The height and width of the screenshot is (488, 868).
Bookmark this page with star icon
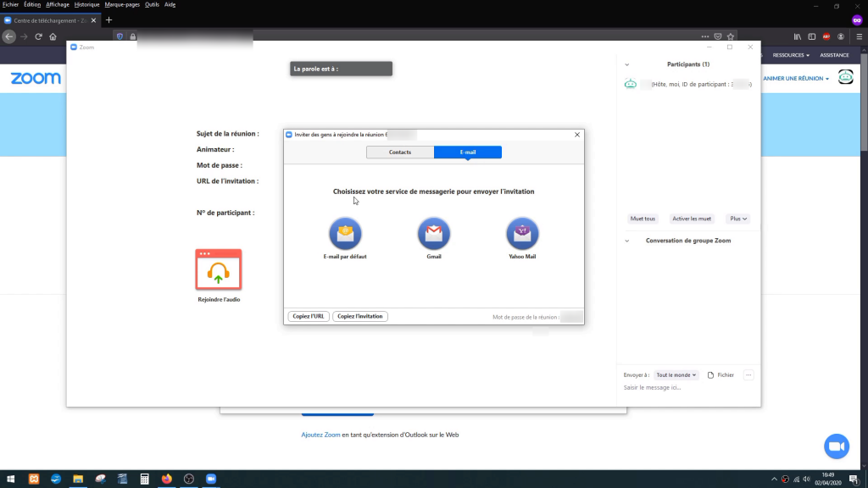pos(731,36)
